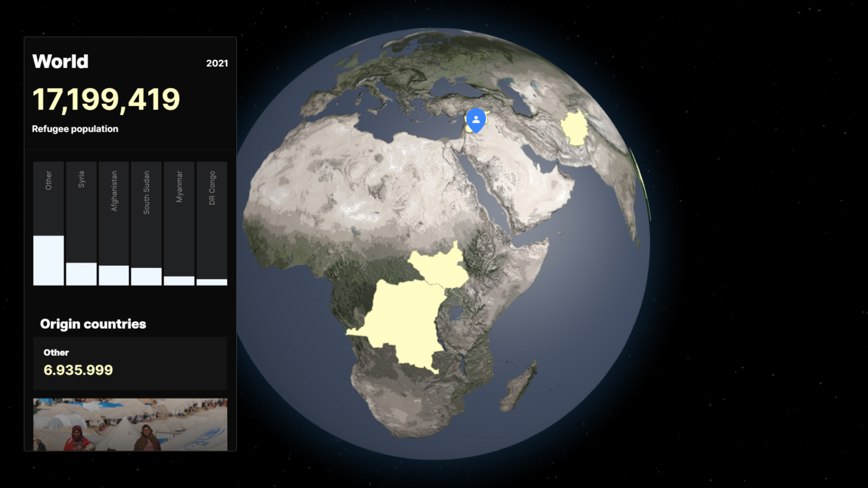Select the Other bar in the chart
The image size is (868, 488).
(x=49, y=224)
